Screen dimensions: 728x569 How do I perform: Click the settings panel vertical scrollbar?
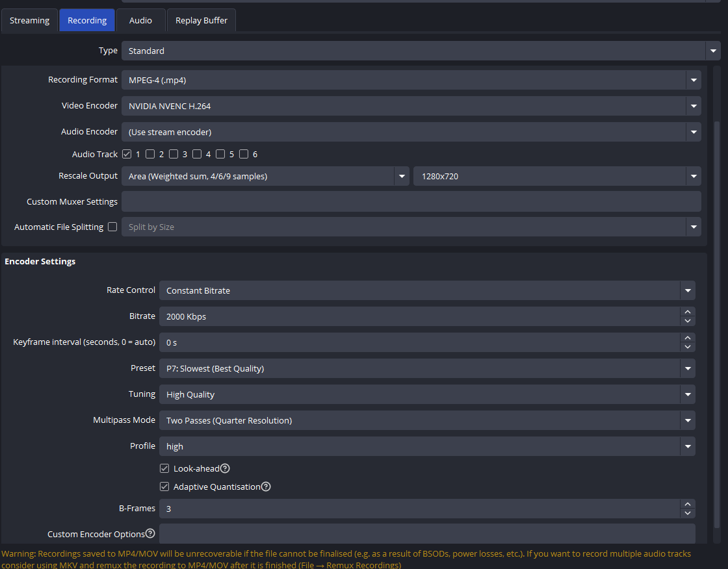(x=717, y=325)
